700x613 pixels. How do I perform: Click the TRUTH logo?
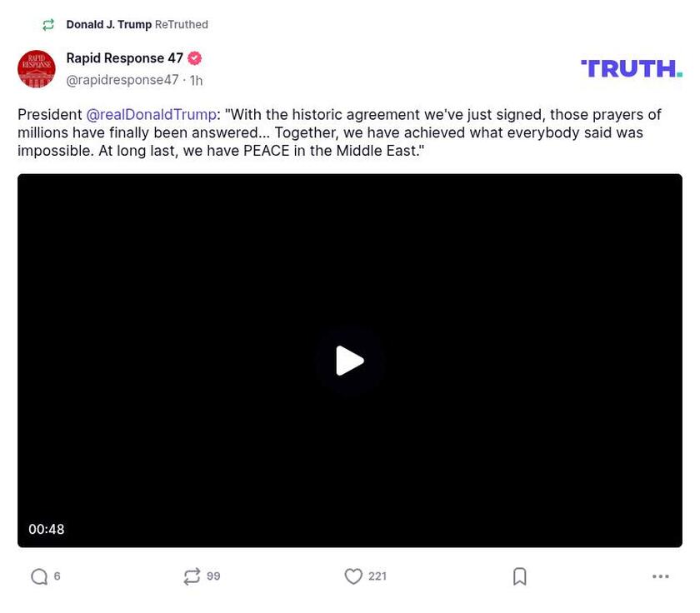coord(631,68)
